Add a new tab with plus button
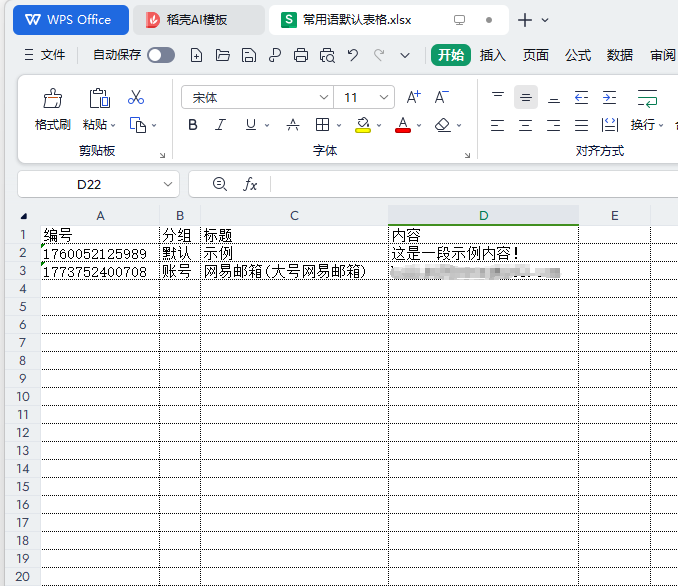 [525, 20]
